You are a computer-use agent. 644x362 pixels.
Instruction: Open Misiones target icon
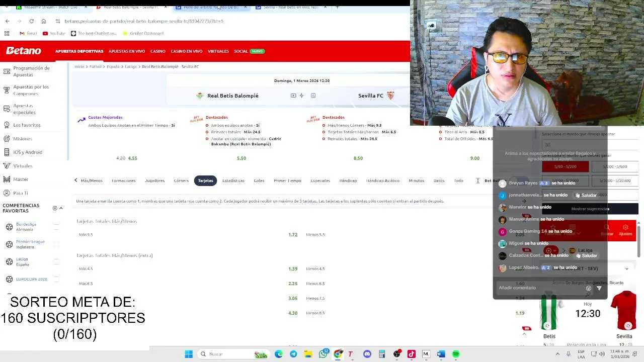pyautogui.click(x=7, y=138)
